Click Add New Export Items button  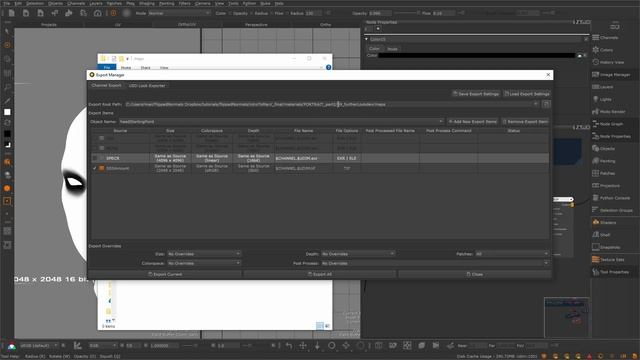point(473,122)
